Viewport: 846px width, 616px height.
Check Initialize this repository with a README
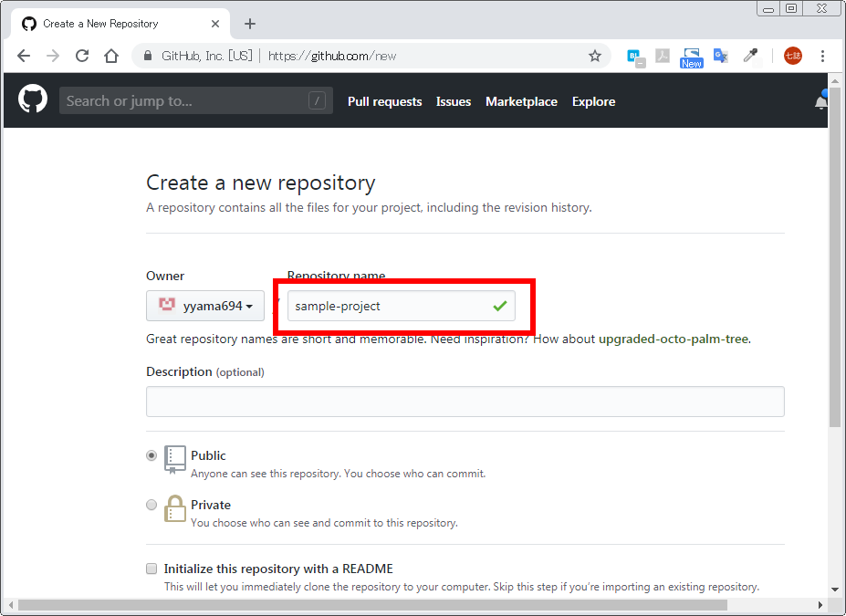151,569
